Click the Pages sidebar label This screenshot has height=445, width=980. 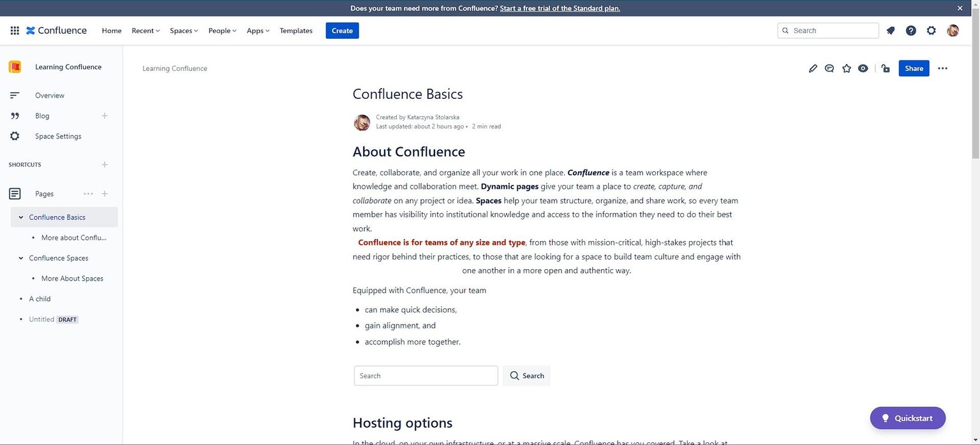coord(44,194)
